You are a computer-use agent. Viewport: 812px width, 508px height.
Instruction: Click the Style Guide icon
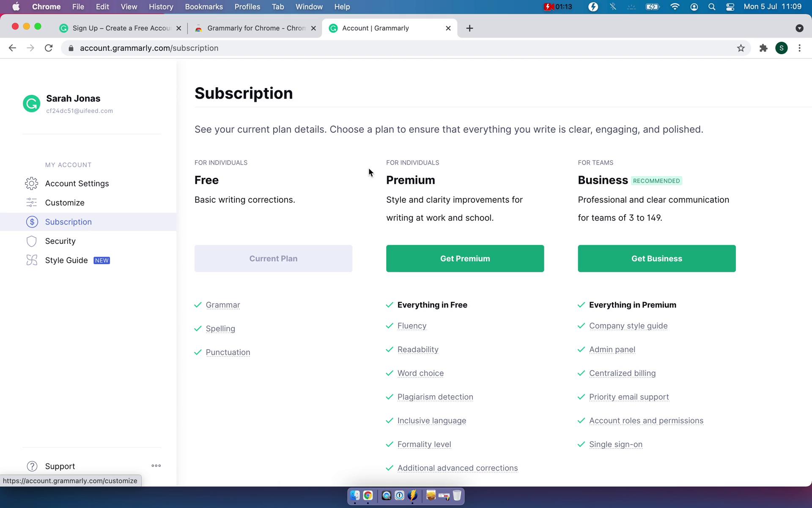coord(32,260)
